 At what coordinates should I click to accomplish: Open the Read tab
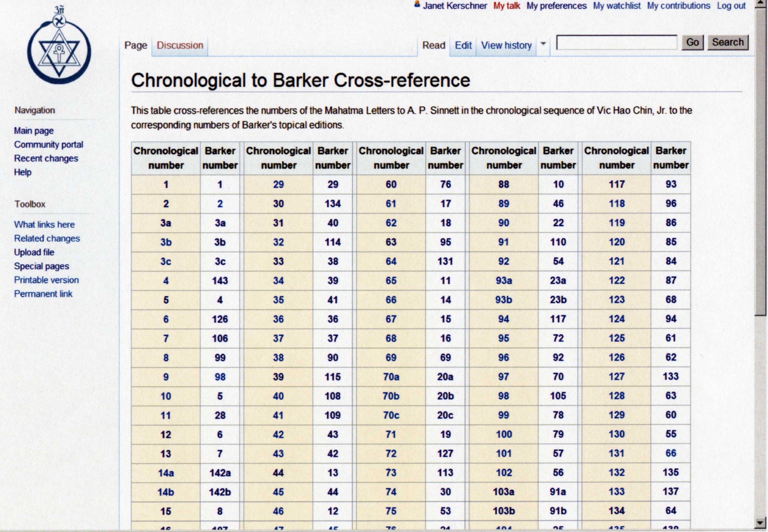[x=434, y=45]
